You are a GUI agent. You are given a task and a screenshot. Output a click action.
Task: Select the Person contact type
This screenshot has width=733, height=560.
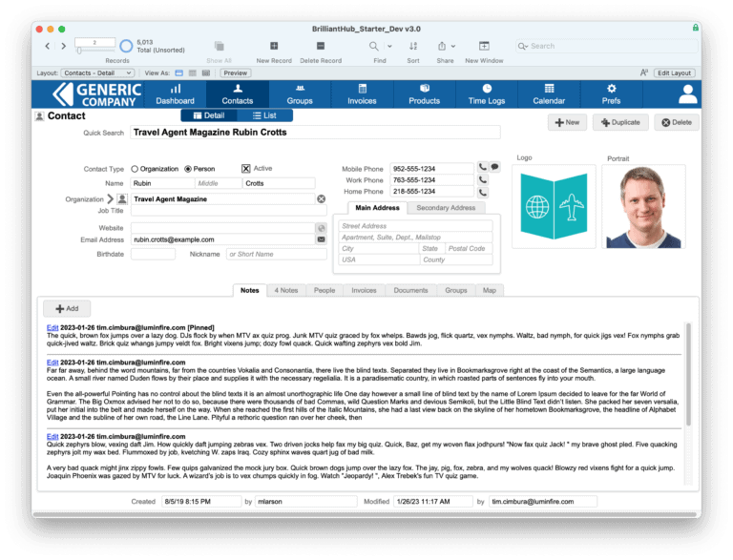click(x=188, y=169)
